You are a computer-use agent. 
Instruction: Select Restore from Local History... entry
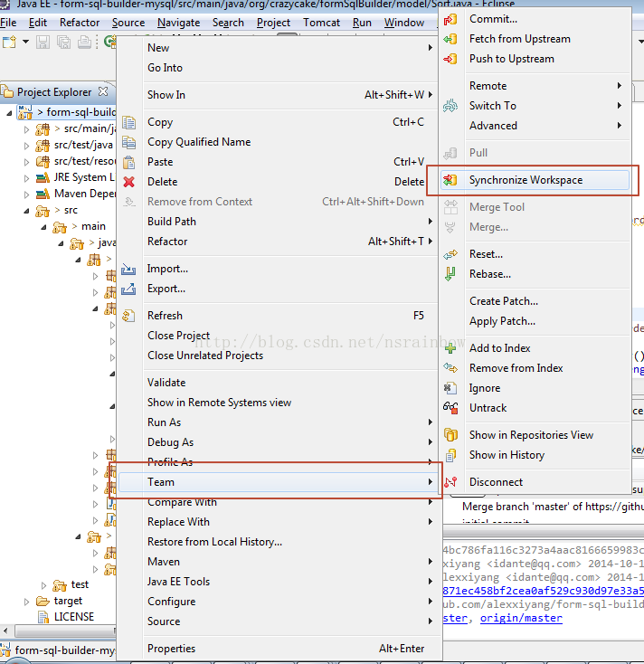tap(278, 542)
